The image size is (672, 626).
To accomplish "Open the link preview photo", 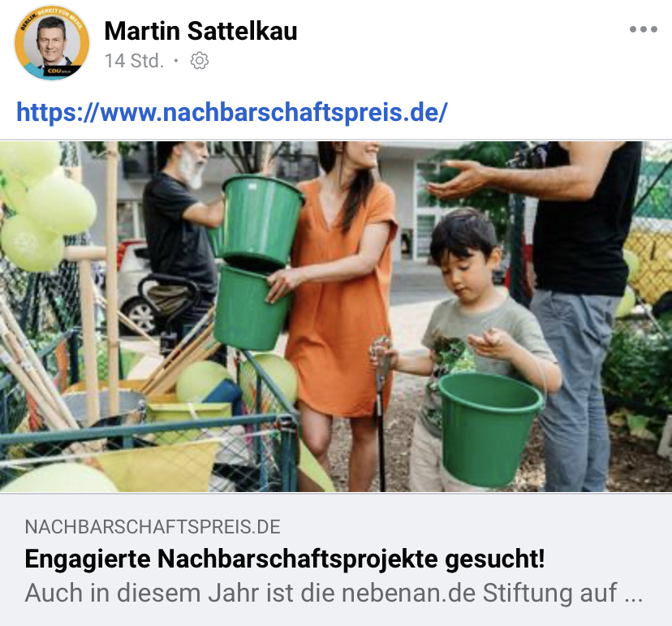I will [336, 317].
